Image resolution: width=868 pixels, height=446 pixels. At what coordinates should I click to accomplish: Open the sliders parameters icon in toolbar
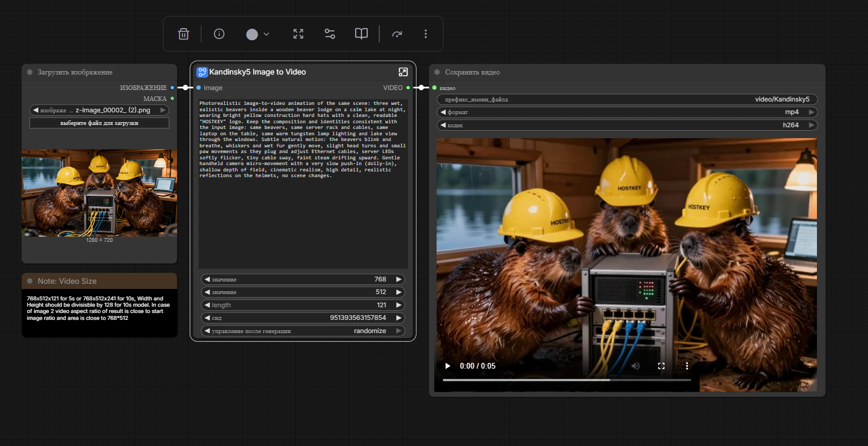[x=330, y=34]
